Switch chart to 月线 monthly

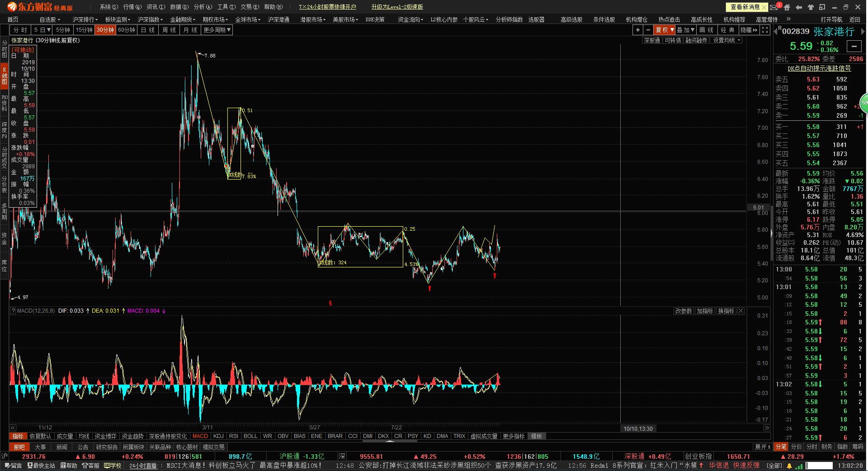pyautogui.click(x=190, y=30)
